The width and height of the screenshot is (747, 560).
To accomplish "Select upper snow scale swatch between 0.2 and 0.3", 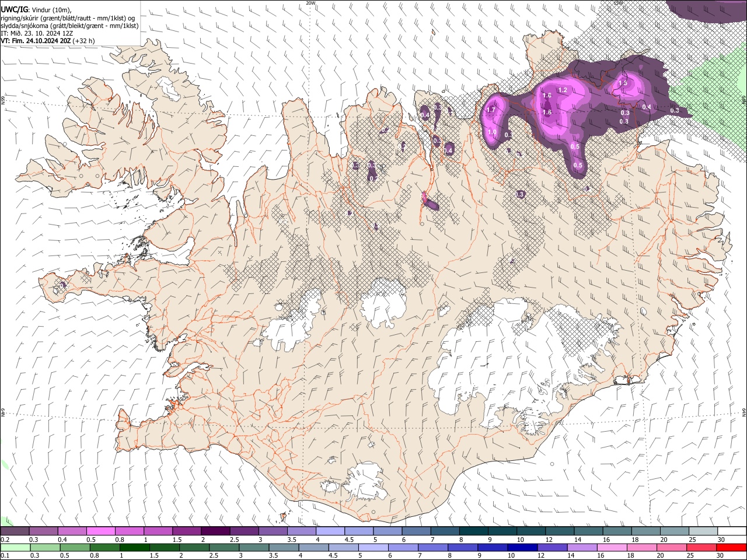I will coord(15,531).
